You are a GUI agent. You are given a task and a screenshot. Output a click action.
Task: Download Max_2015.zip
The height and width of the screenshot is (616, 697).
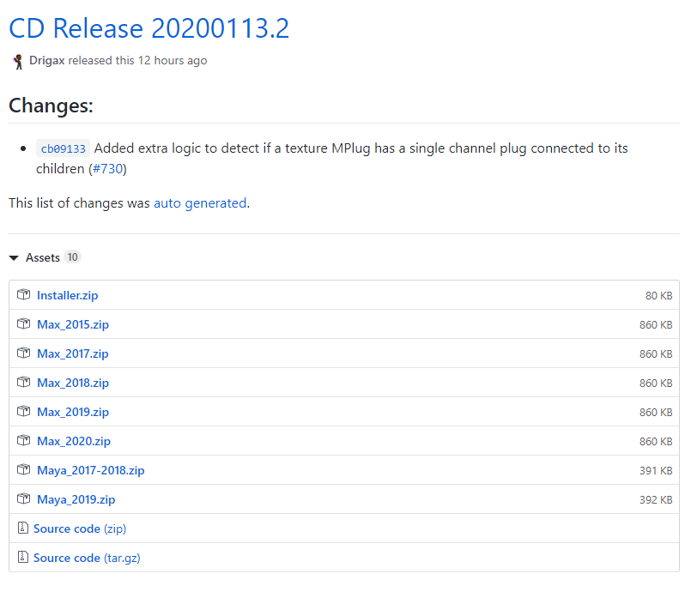point(73,325)
